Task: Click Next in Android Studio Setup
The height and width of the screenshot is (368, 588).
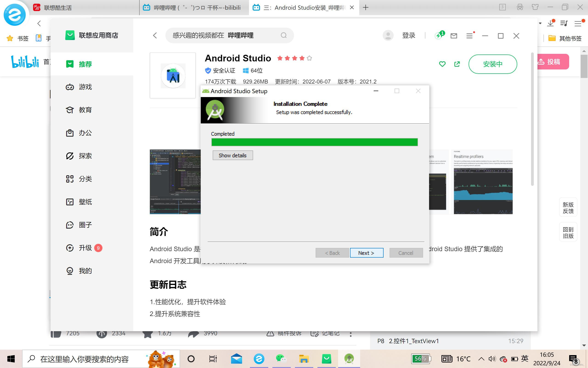Action: [366, 253]
